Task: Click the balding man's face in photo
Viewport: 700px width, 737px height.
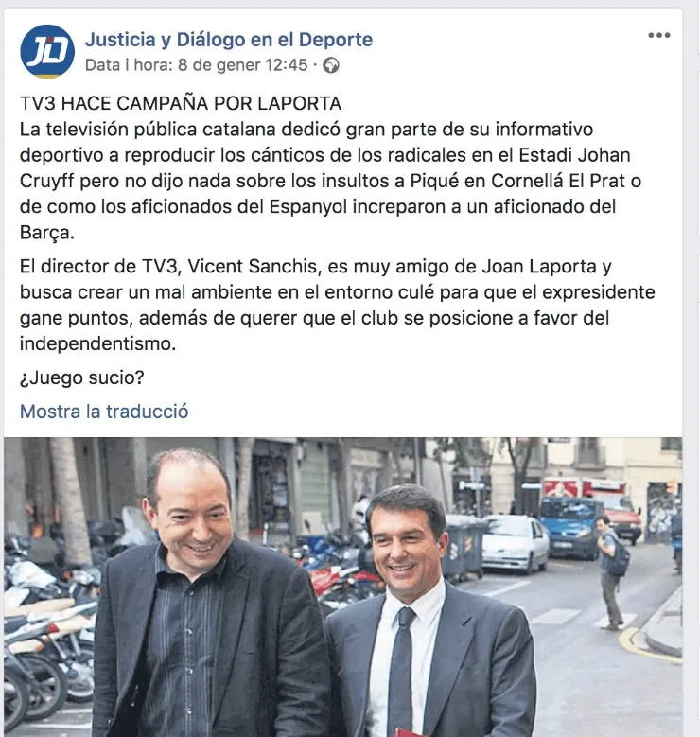Action: (x=193, y=514)
